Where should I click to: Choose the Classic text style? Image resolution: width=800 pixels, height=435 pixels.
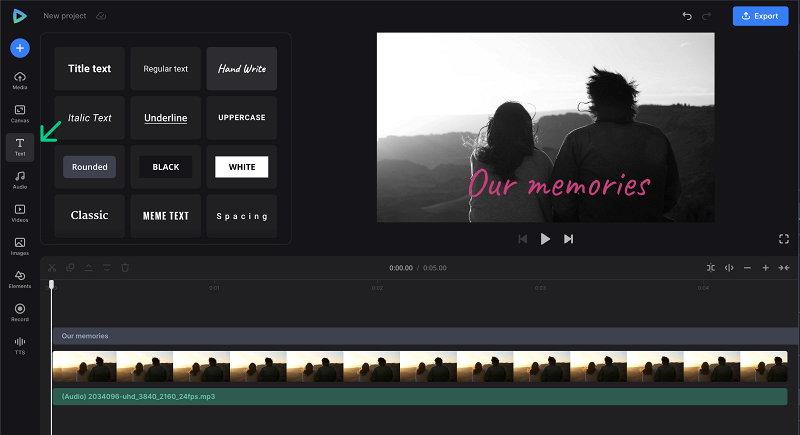click(89, 216)
